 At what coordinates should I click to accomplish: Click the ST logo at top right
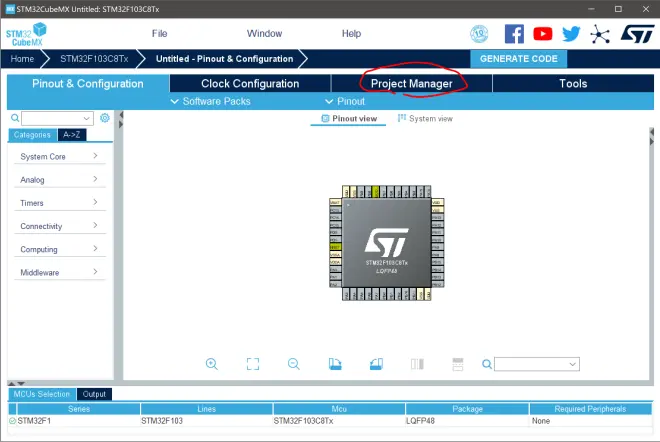click(x=637, y=34)
